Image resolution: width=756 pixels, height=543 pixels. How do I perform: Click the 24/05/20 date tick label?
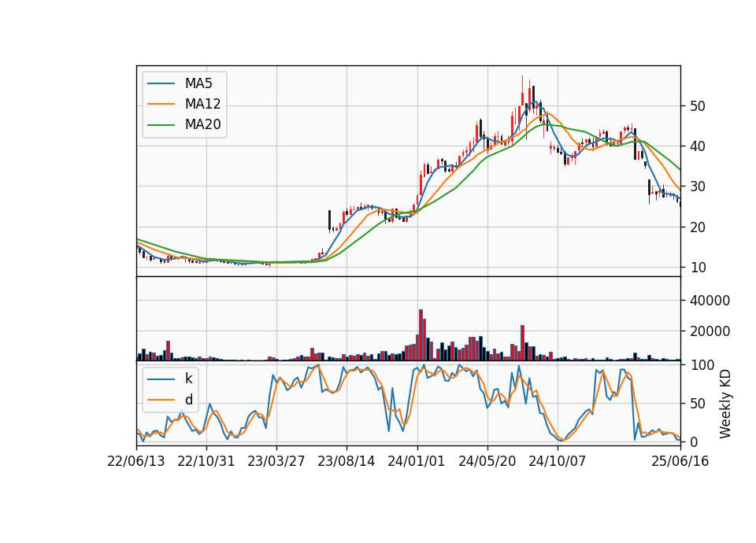tap(487, 461)
